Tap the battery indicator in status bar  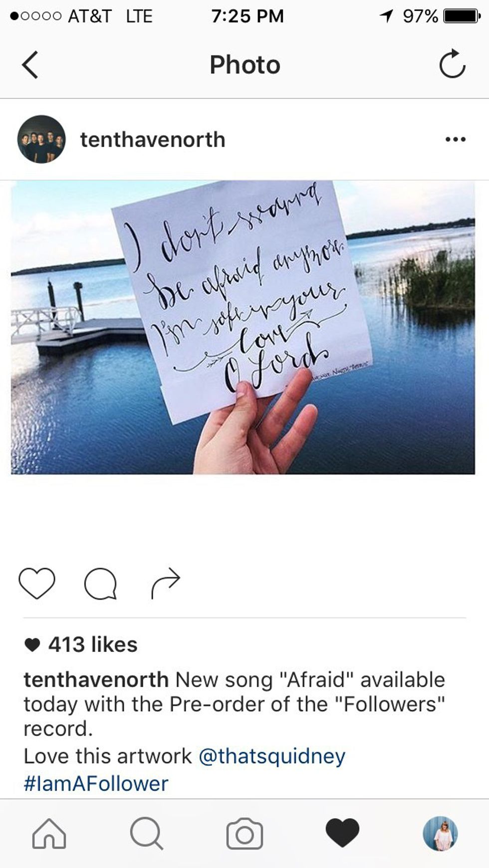pyautogui.click(x=462, y=16)
